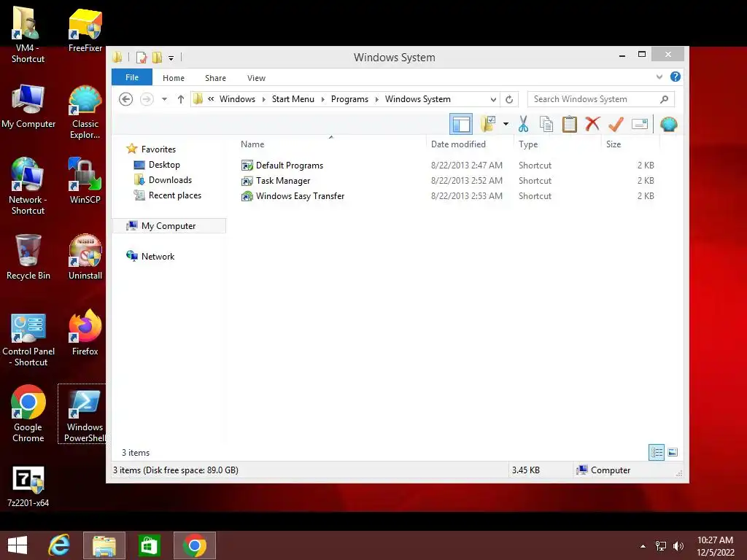
Task: Select the Windows Easy Transfer shortcut
Action: point(300,195)
